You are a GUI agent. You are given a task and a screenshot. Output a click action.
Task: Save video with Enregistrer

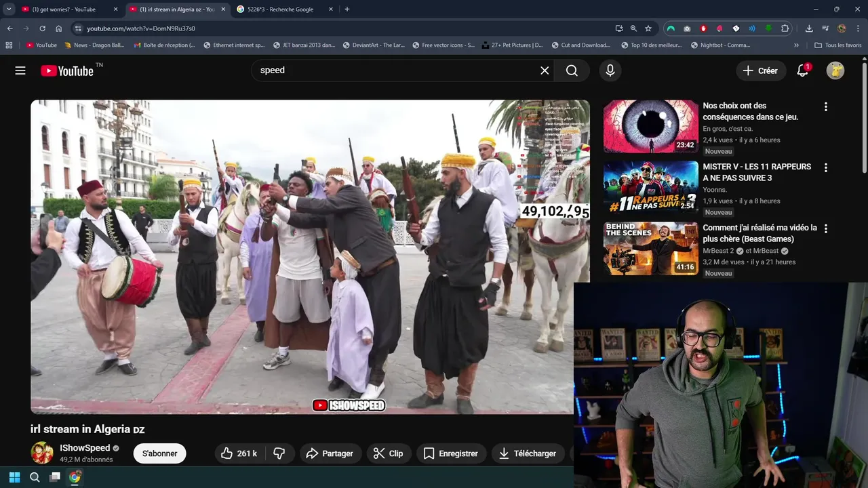coord(451,453)
